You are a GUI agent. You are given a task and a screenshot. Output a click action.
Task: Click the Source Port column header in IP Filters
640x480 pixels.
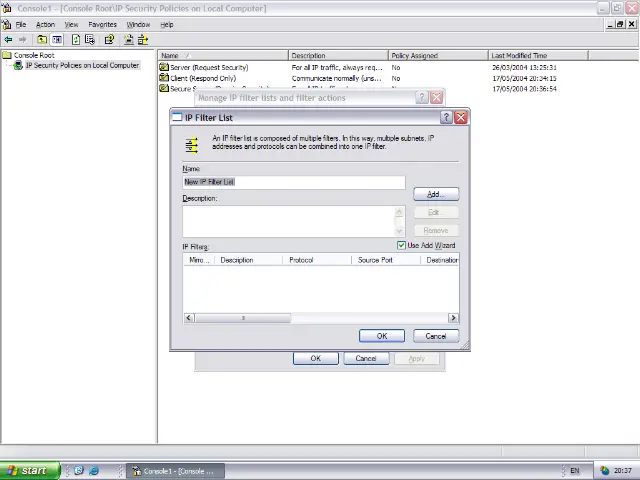pyautogui.click(x=386, y=260)
